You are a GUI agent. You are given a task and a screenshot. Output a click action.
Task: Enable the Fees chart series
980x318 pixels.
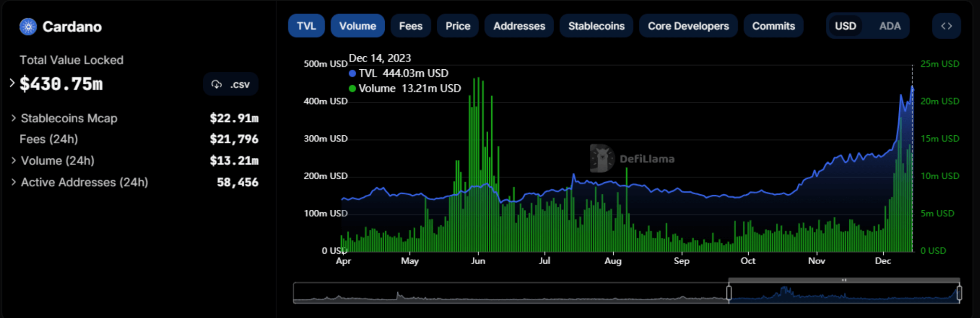pyautogui.click(x=411, y=26)
